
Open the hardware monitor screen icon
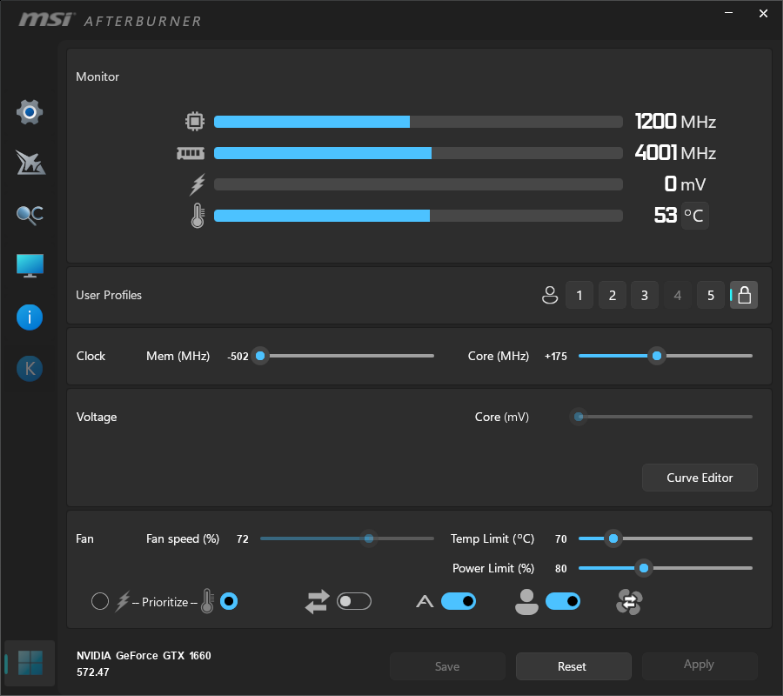click(x=30, y=265)
